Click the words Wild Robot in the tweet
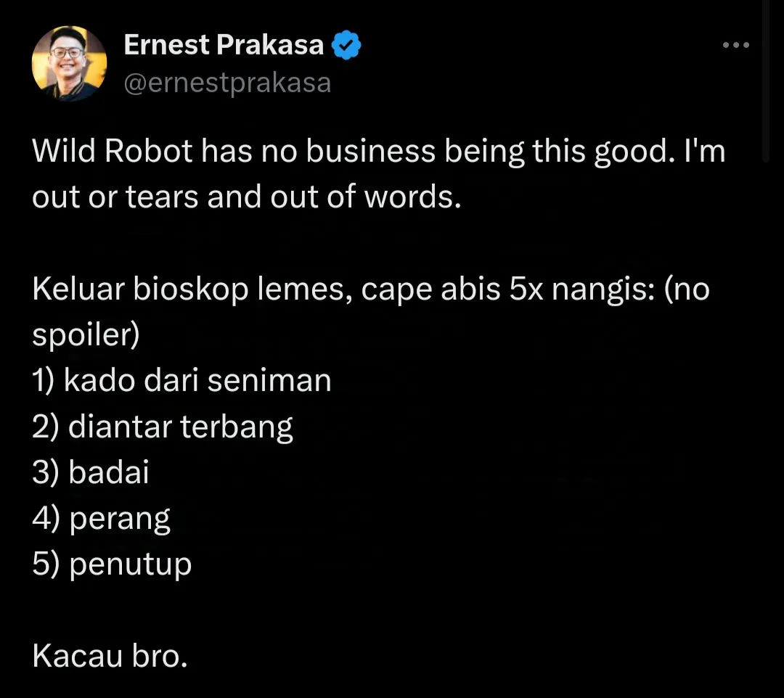 pos(113,151)
